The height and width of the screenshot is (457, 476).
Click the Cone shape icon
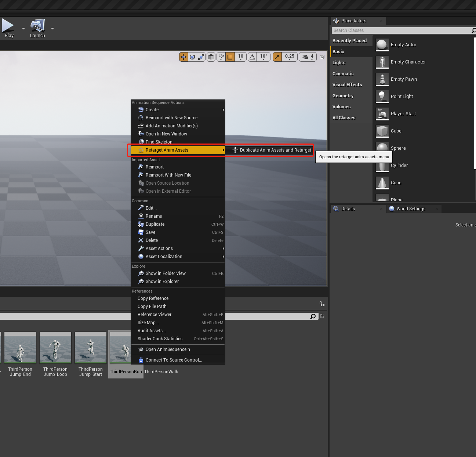click(x=382, y=183)
